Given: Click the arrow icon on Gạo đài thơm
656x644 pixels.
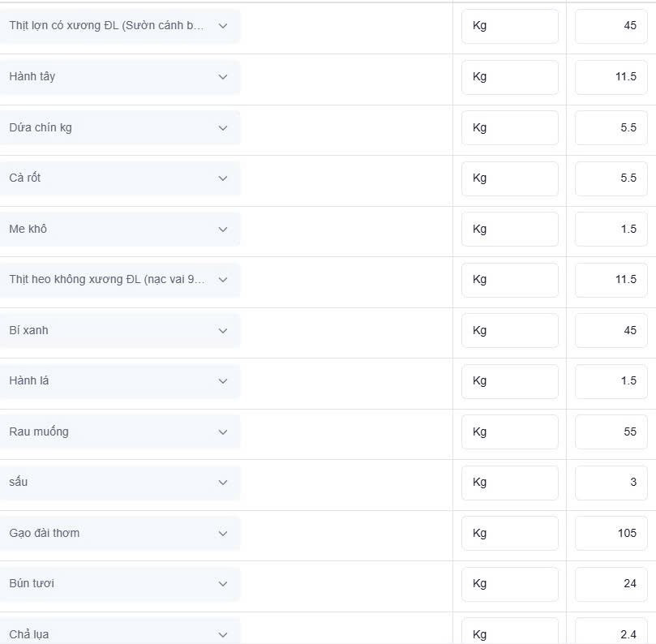Looking at the screenshot, I should click(x=223, y=534).
